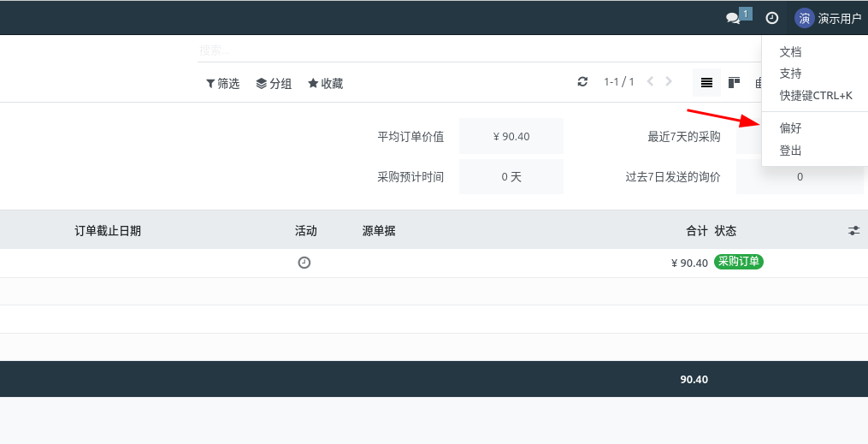Click the 演 user avatar

click(x=805, y=18)
